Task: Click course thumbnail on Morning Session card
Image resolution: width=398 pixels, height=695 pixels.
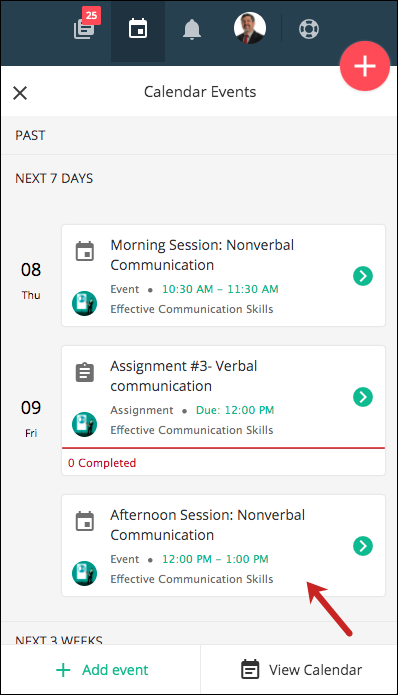Action: pyautogui.click(x=85, y=303)
